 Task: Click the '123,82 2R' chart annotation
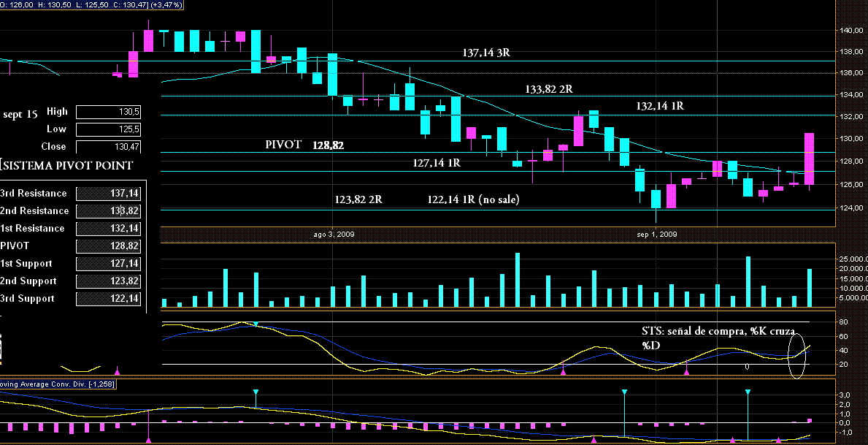pos(358,199)
